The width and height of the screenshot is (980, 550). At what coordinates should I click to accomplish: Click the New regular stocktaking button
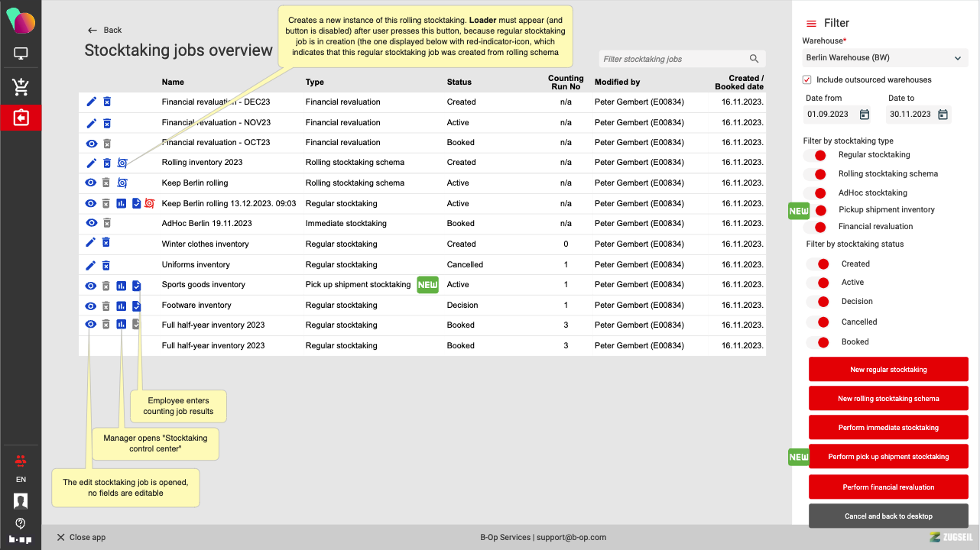click(888, 370)
